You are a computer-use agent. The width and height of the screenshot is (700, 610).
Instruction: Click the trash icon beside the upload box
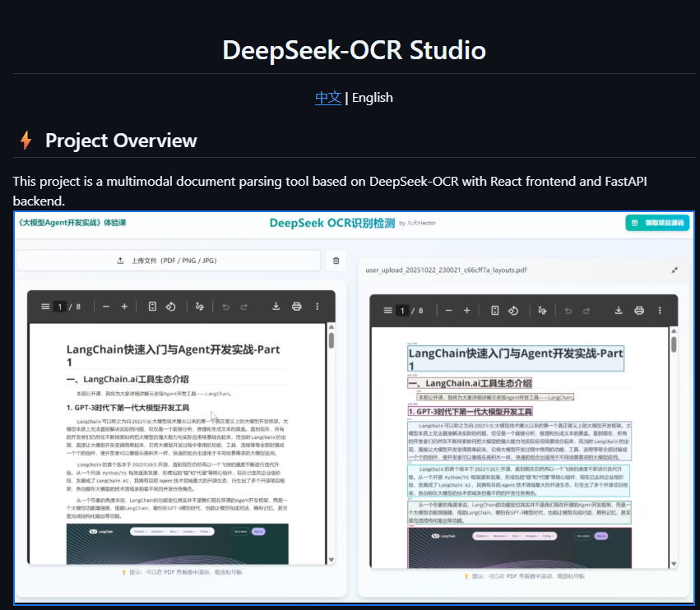tap(336, 261)
